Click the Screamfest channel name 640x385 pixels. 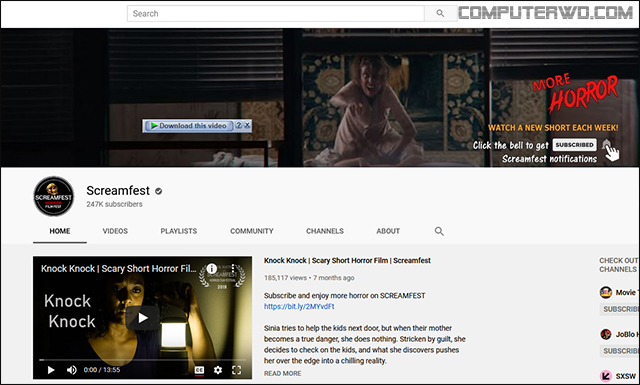click(118, 191)
